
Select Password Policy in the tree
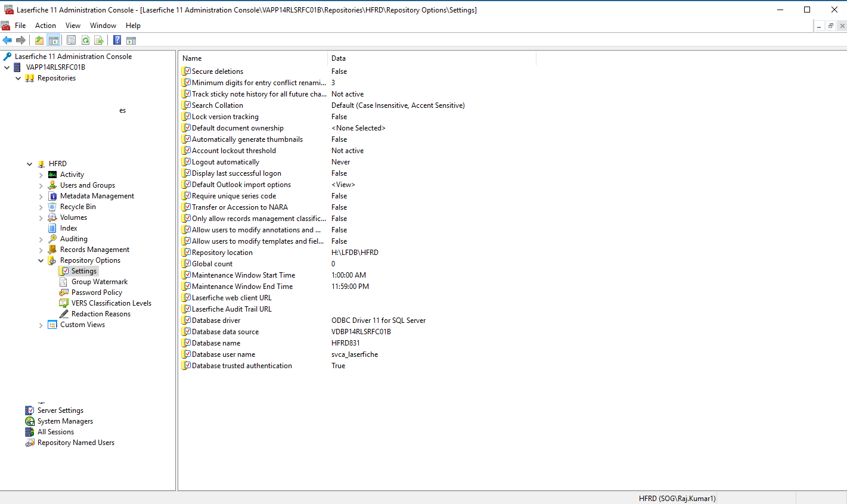tap(97, 293)
